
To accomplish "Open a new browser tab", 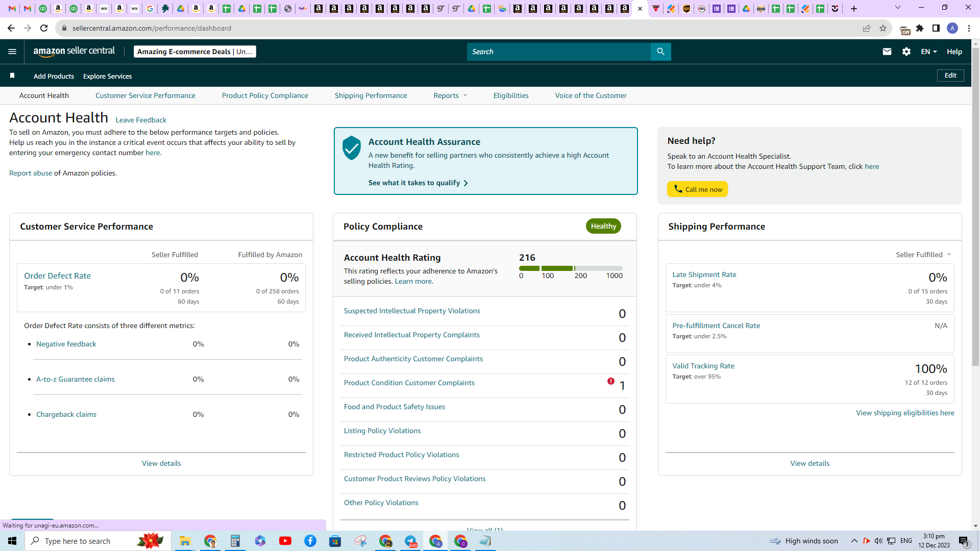I will 854,9.
